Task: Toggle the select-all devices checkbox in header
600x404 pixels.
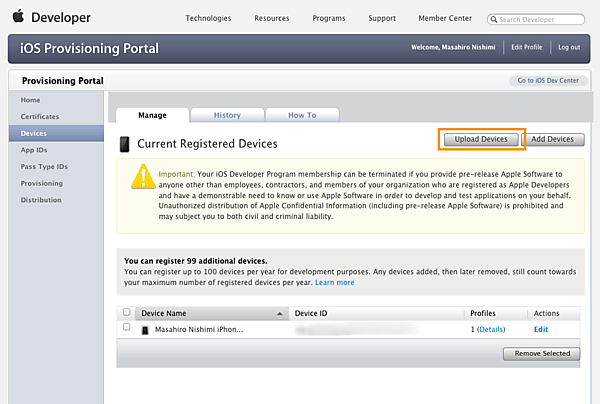Action: 126,312
